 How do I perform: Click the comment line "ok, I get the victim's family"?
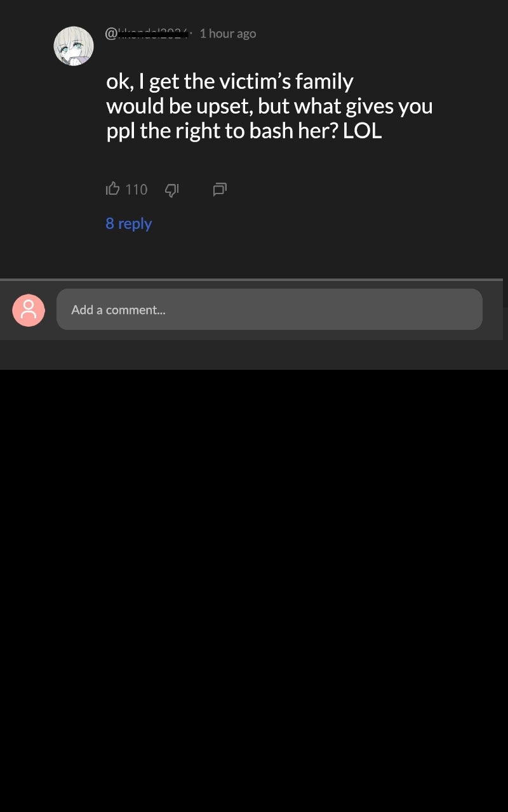click(230, 81)
